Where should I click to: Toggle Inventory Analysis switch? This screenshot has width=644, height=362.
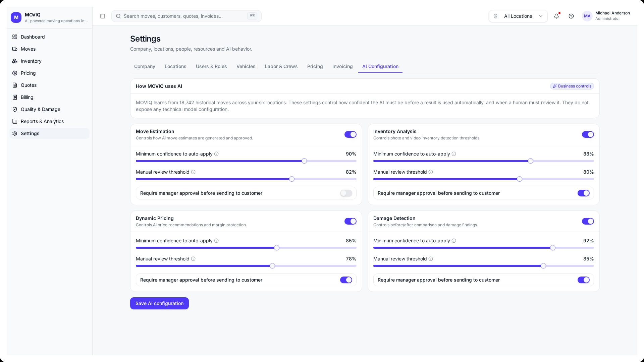click(x=588, y=134)
